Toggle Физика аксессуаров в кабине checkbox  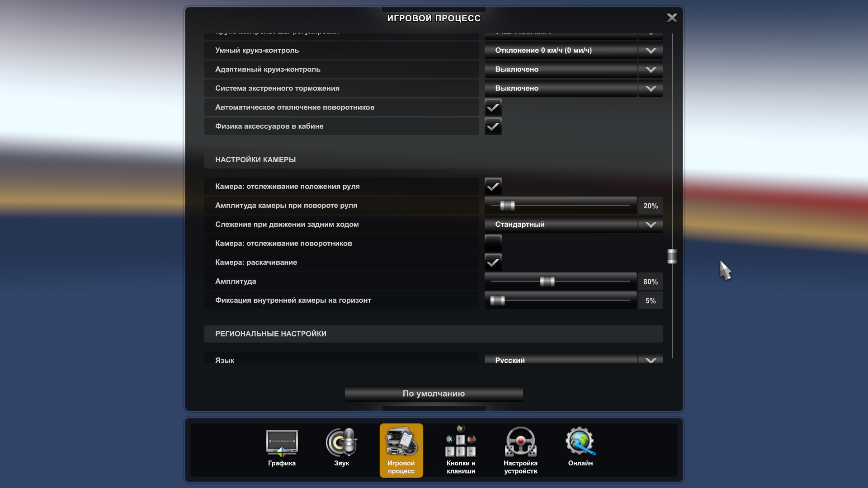[x=493, y=127]
